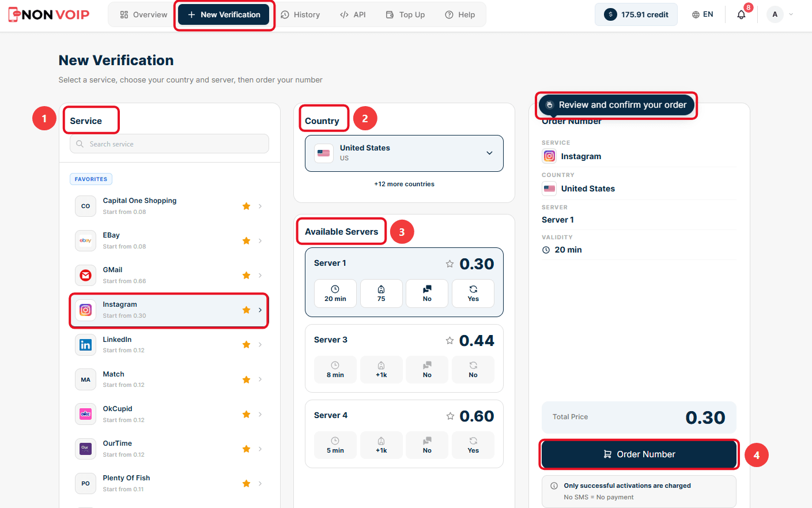Expand the EBay row chevron
The width and height of the screenshot is (812, 508).
pos(260,240)
